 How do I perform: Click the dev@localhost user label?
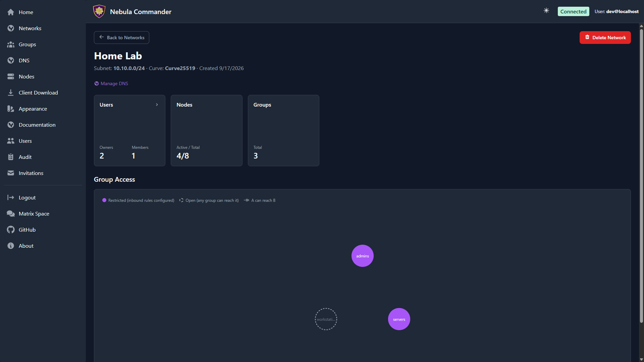[x=622, y=11]
